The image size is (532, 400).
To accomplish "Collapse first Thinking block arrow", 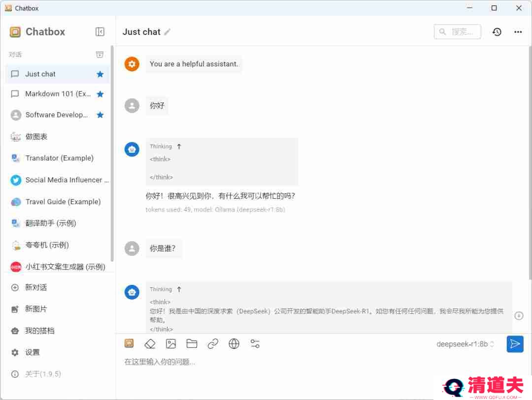I will [x=179, y=147].
